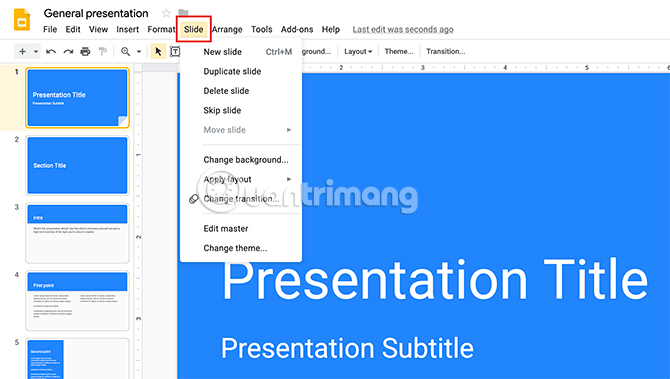Open the Edit menu
This screenshot has width=670, height=379.
(x=73, y=29)
